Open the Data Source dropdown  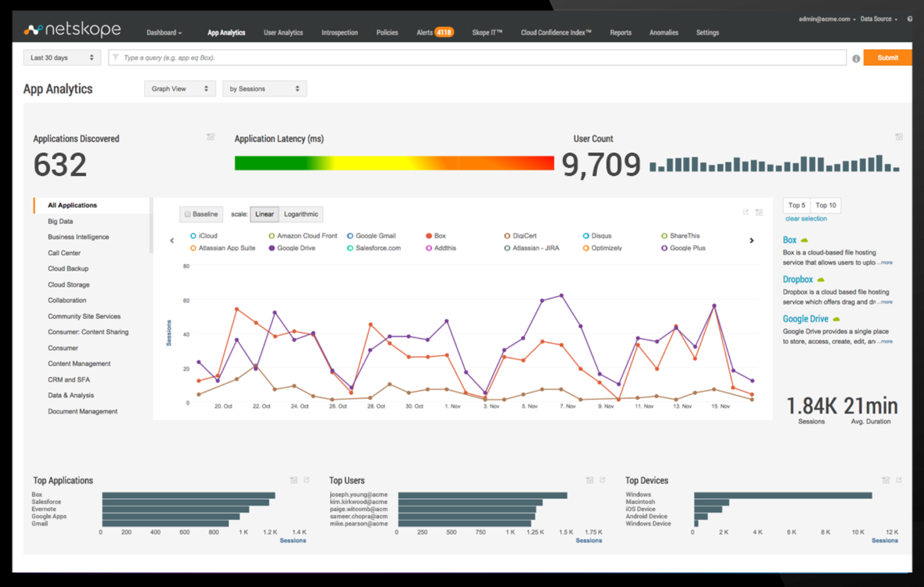tap(879, 19)
